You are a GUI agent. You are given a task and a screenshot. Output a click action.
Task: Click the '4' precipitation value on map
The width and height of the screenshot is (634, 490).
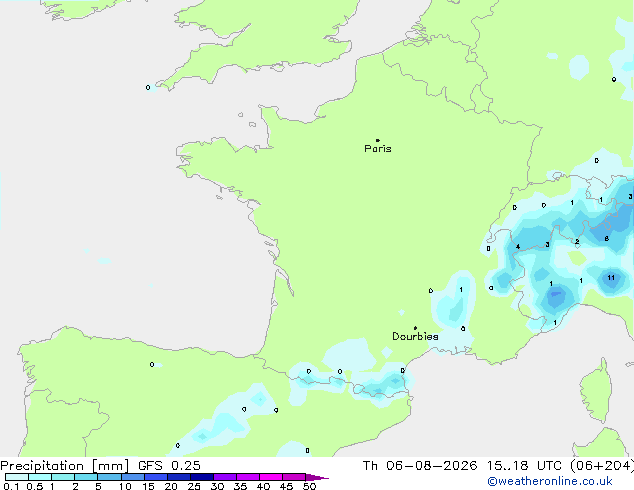518,247
